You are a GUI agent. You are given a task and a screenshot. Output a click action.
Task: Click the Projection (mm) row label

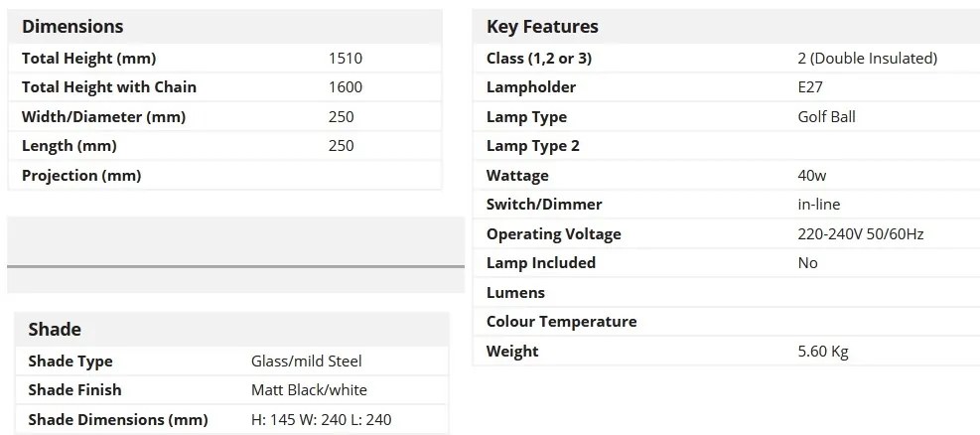[81, 176]
